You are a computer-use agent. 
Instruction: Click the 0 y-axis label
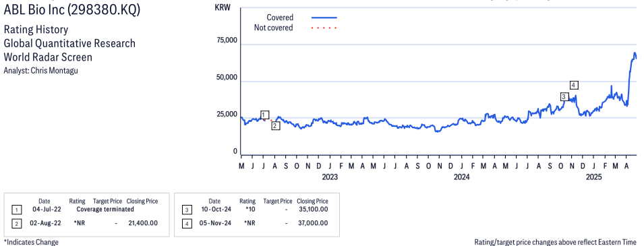pyautogui.click(x=235, y=152)
